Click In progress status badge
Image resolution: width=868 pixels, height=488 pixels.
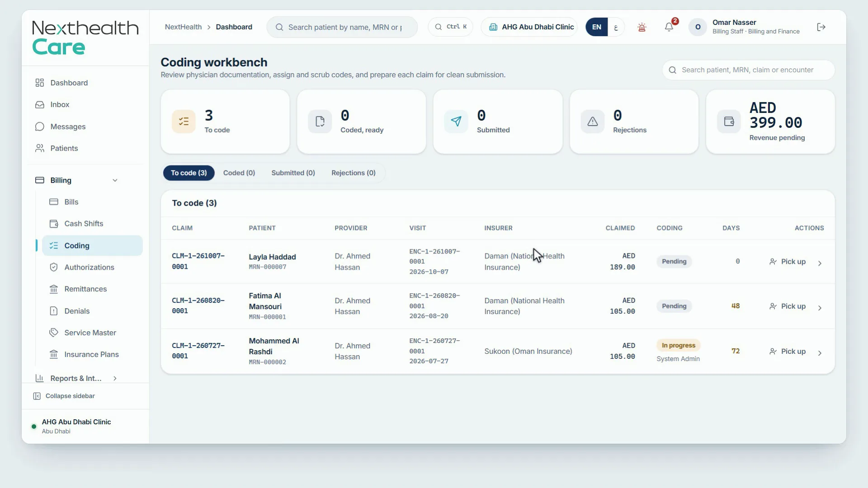point(678,346)
